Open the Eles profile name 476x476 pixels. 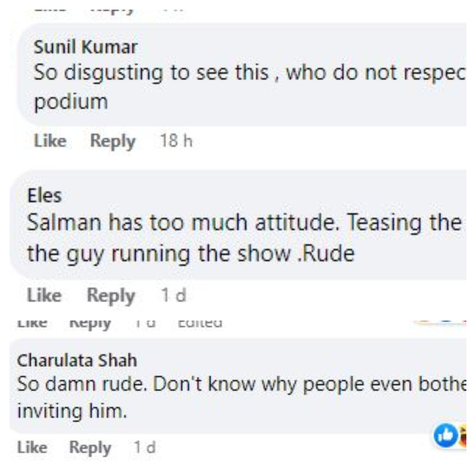[x=44, y=196]
